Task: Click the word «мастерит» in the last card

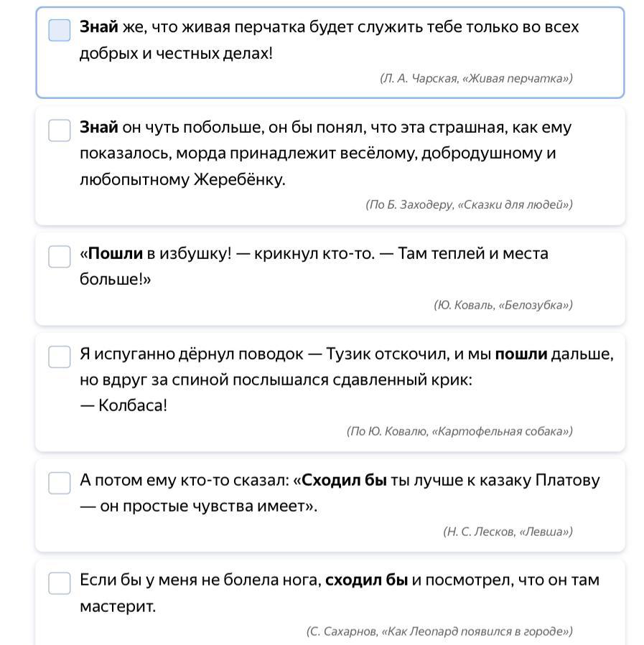Action: click(117, 606)
